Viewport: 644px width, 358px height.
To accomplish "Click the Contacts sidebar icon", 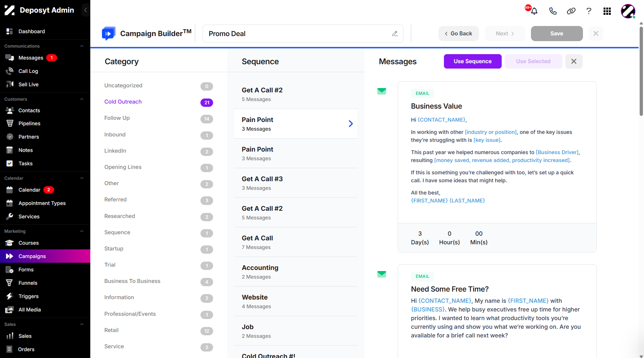I will [10, 110].
